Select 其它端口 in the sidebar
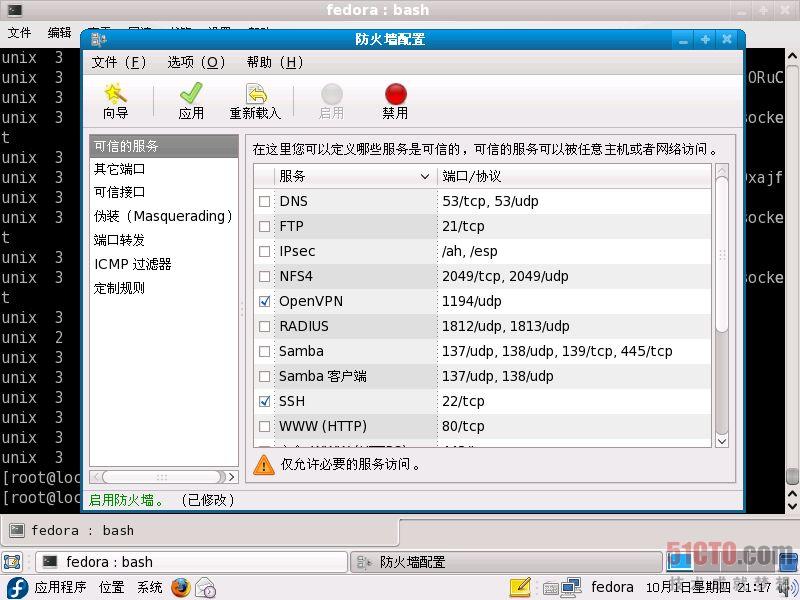Viewport: 800px width, 600px height. point(164,169)
